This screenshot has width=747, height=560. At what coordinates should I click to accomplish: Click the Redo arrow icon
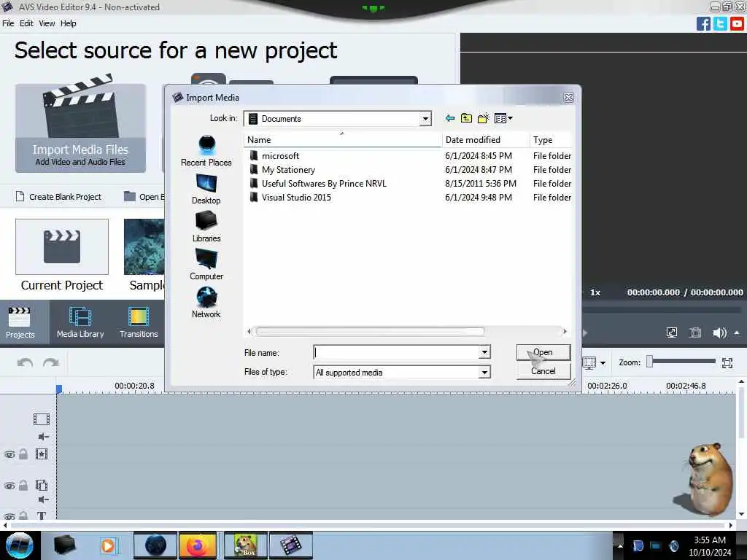(x=51, y=363)
